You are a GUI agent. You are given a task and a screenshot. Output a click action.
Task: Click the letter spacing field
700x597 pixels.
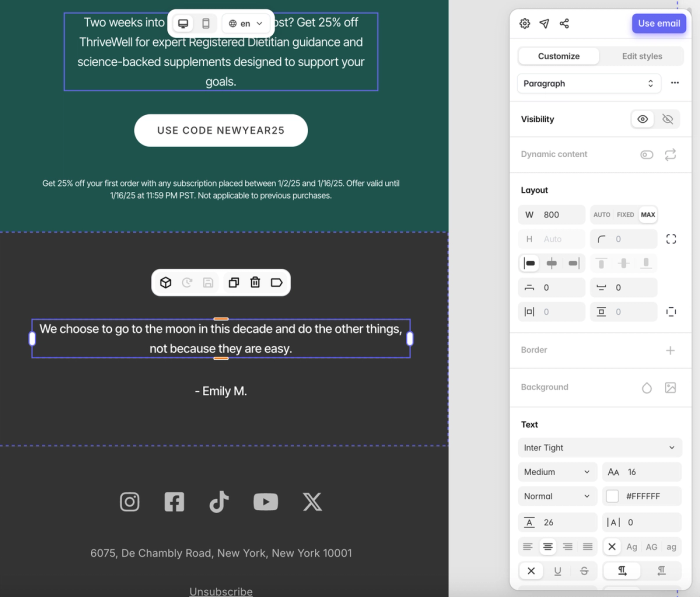(642, 522)
